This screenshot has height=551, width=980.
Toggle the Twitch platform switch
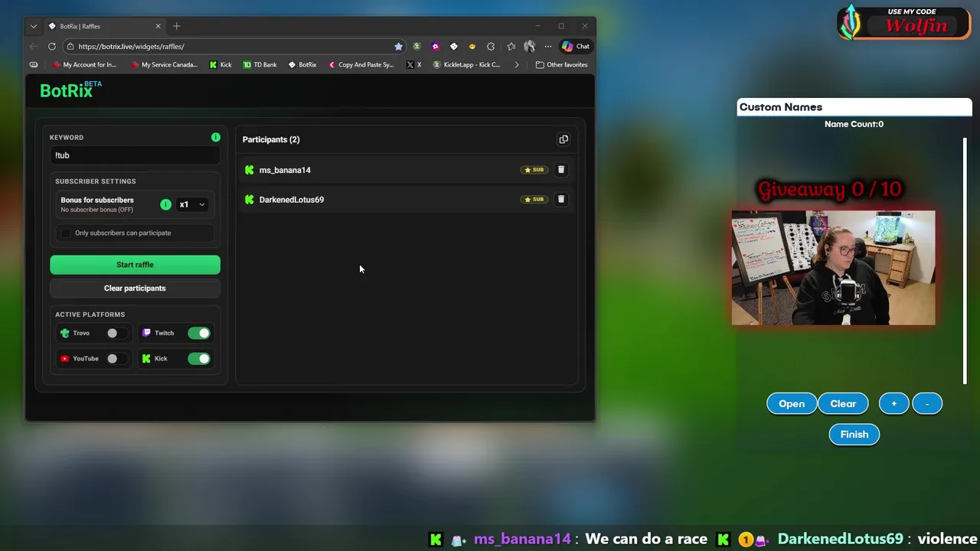pyautogui.click(x=199, y=333)
